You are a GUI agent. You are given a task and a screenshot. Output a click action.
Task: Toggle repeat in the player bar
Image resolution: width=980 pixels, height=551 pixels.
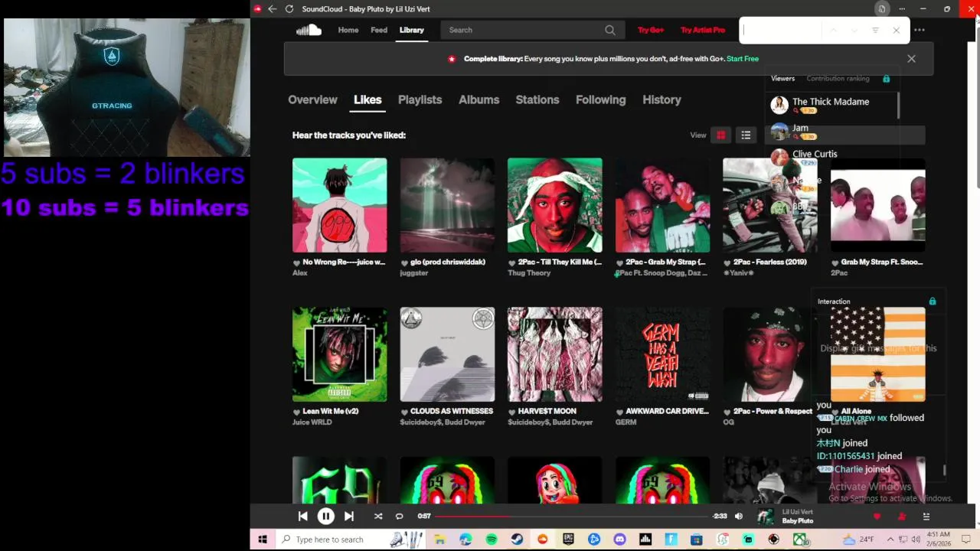point(399,517)
